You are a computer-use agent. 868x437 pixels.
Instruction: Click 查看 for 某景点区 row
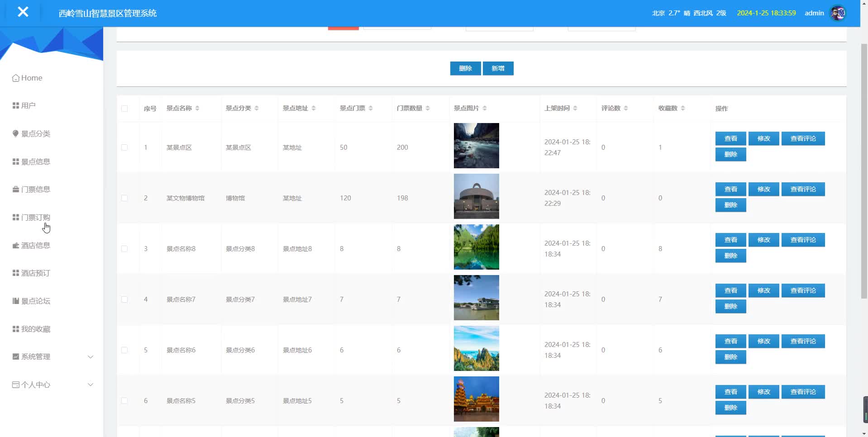730,138
